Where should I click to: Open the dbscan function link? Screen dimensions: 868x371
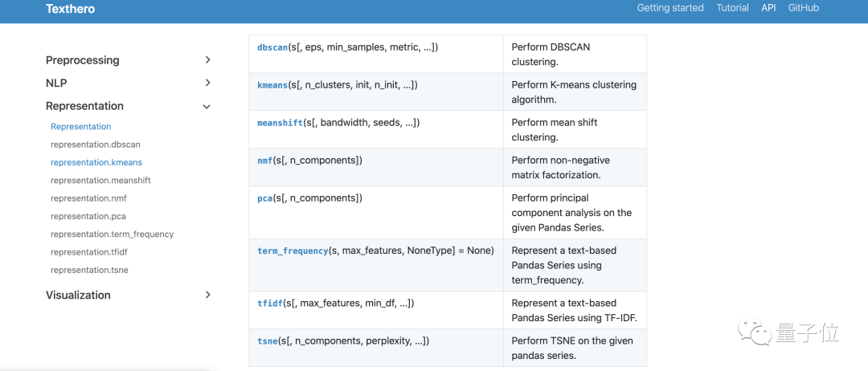click(x=272, y=47)
